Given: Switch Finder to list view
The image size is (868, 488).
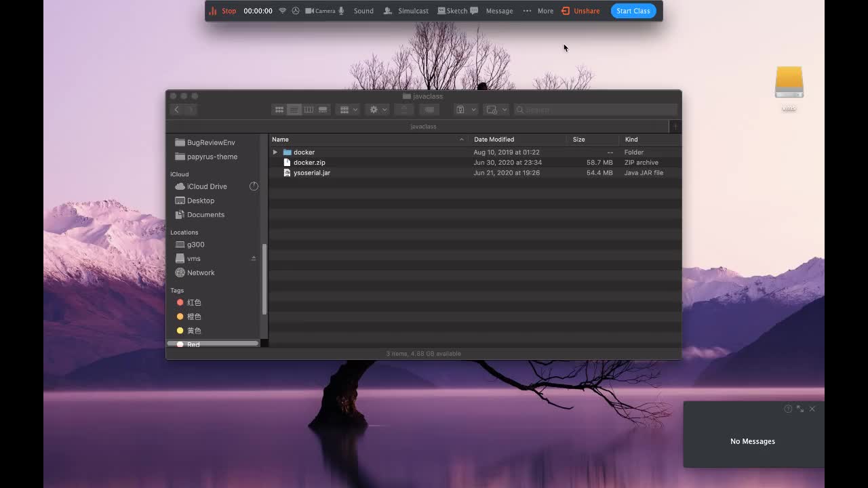Looking at the screenshot, I should [x=294, y=110].
